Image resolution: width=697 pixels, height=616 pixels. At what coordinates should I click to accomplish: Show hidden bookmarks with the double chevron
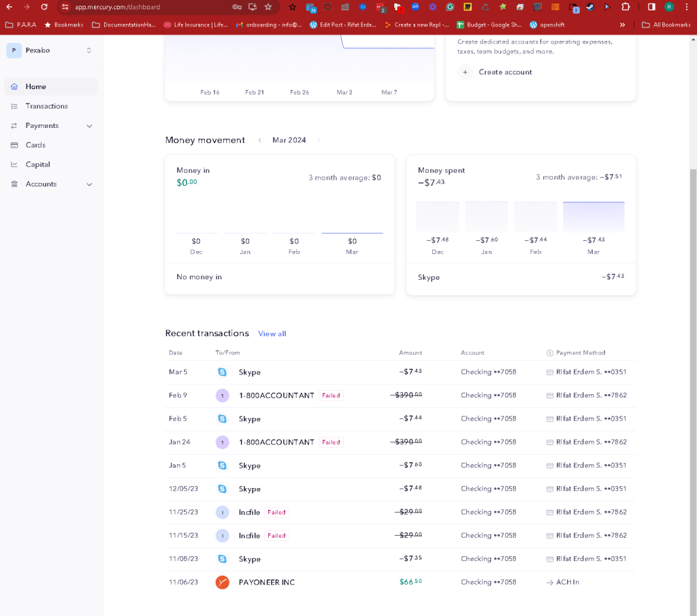pyautogui.click(x=622, y=25)
